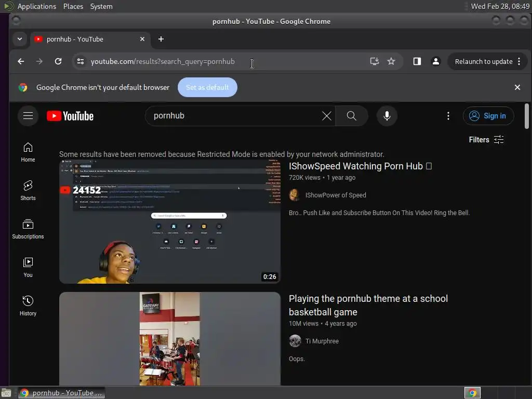Go back with browser back arrow

click(21, 61)
